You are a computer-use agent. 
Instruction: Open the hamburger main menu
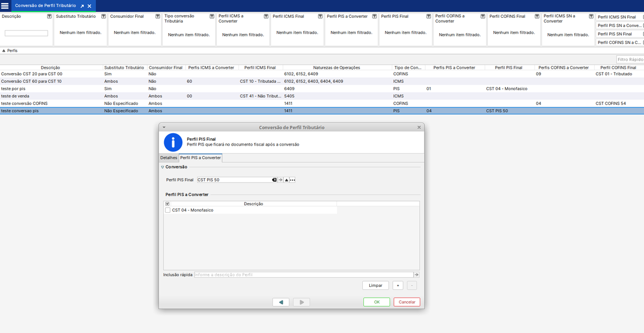tap(5, 5)
